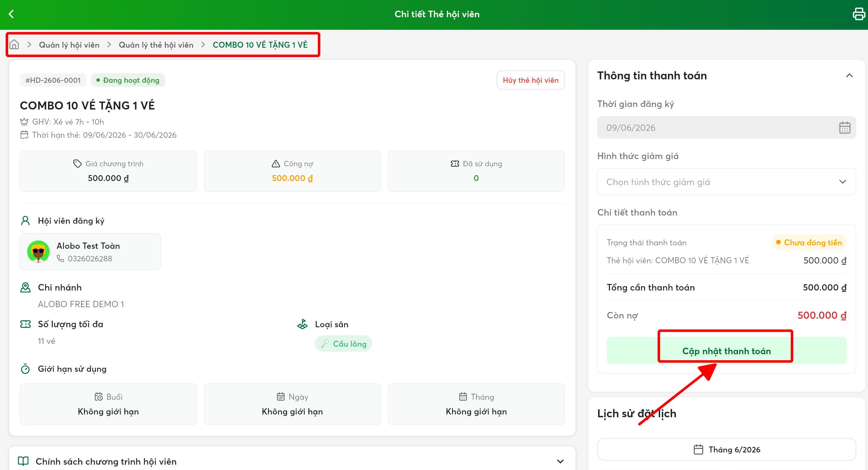This screenshot has width=868, height=470.
Task: Click ALOBO FREE DEMO 1 branch name
Action: tap(81, 304)
